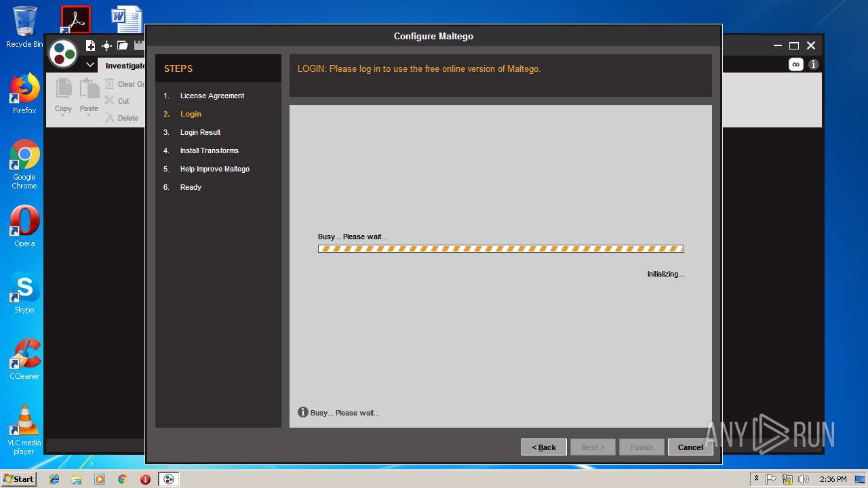Open the Opera desktop shortcut
868x488 pixels.
click(24, 226)
